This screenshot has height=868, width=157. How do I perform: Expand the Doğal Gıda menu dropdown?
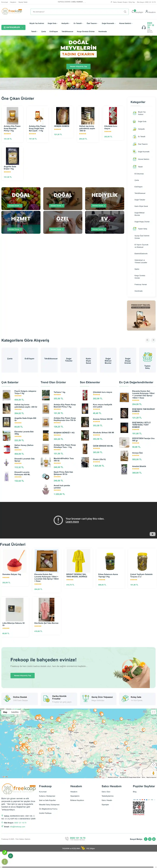52,24
